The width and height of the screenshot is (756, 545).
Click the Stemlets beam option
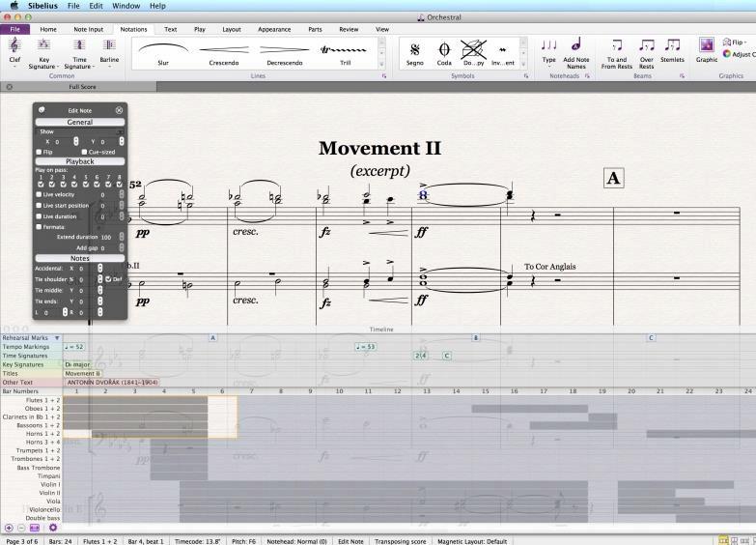coord(672,50)
